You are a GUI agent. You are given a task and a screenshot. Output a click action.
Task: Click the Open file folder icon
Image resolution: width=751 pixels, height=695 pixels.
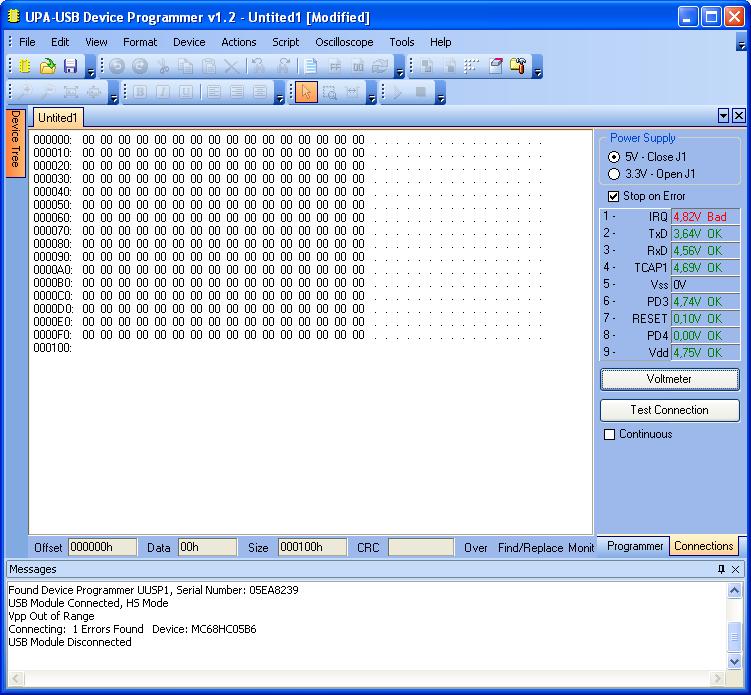click(47, 66)
